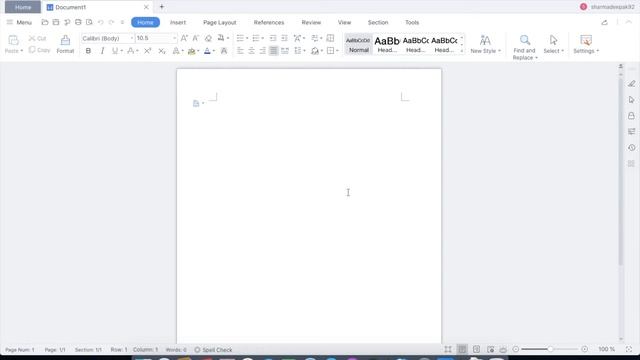640x360 pixels.
Task: Click the Find and Replace magnifier icon
Action: pos(525,40)
